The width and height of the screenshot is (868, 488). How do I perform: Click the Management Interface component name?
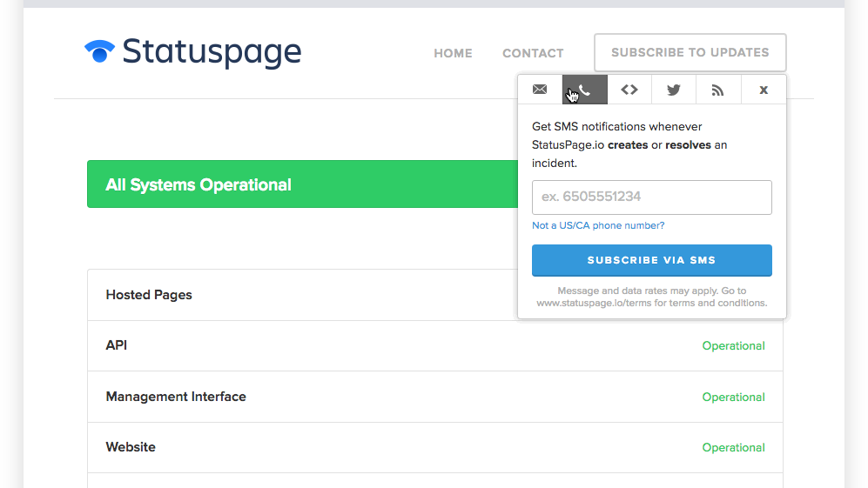(176, 397)
